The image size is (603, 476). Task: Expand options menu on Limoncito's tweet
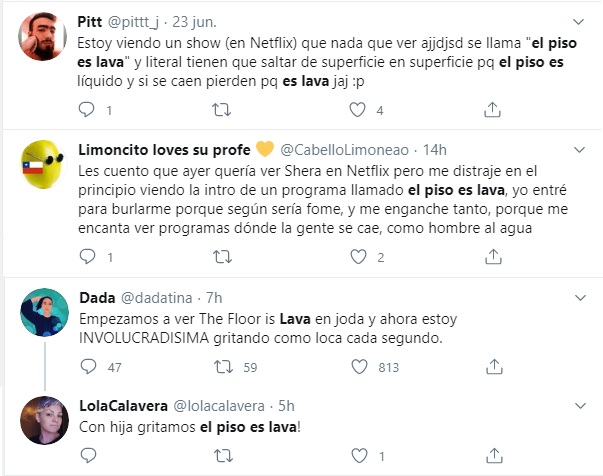point(579,149)
